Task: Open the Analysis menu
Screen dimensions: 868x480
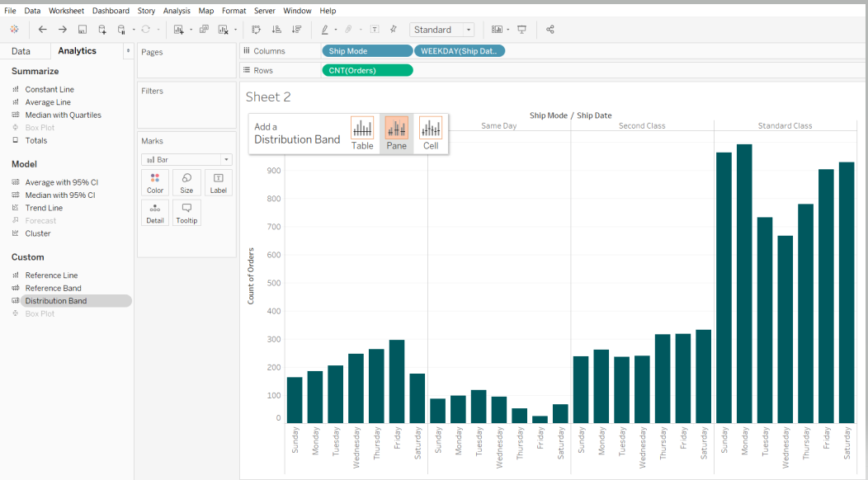Action: point(177,11)
